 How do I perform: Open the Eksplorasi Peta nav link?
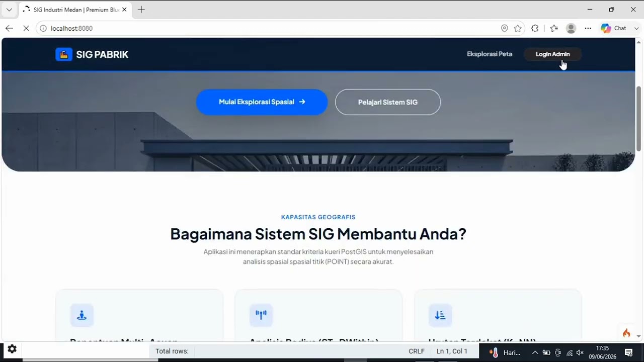(490, 54)
